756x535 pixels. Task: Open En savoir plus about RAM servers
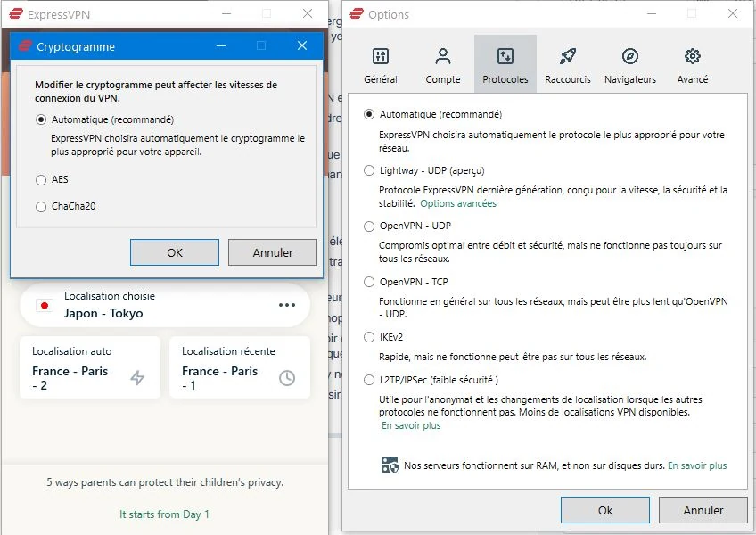coord(697,465)
